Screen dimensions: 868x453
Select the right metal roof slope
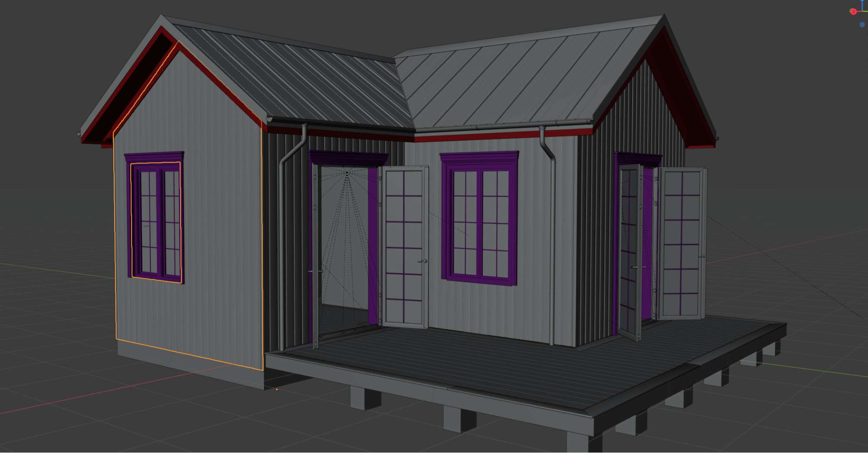512,83
